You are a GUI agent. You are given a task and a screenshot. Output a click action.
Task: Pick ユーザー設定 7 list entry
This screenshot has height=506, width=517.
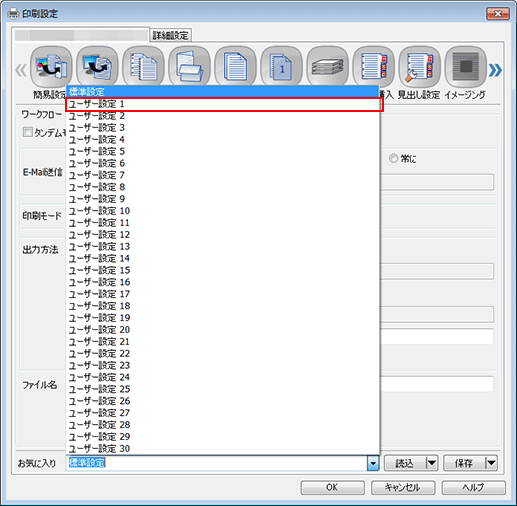[222, 175]
